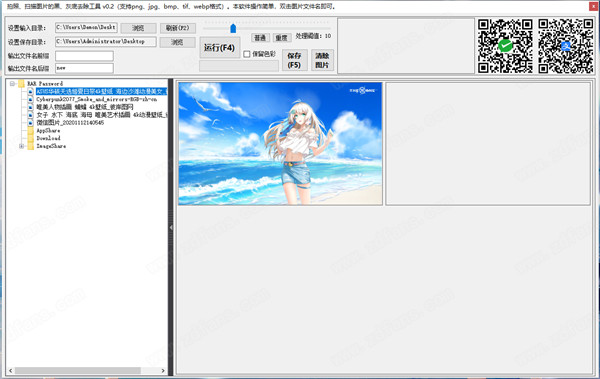Click the AppShare folder icon
600x379 pixels.
31,131
